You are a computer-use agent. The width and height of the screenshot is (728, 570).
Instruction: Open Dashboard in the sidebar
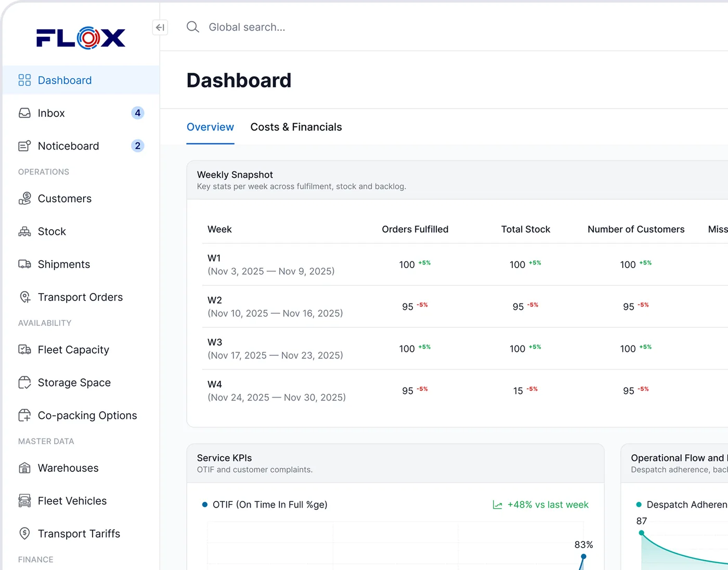[x=81, y=80]
